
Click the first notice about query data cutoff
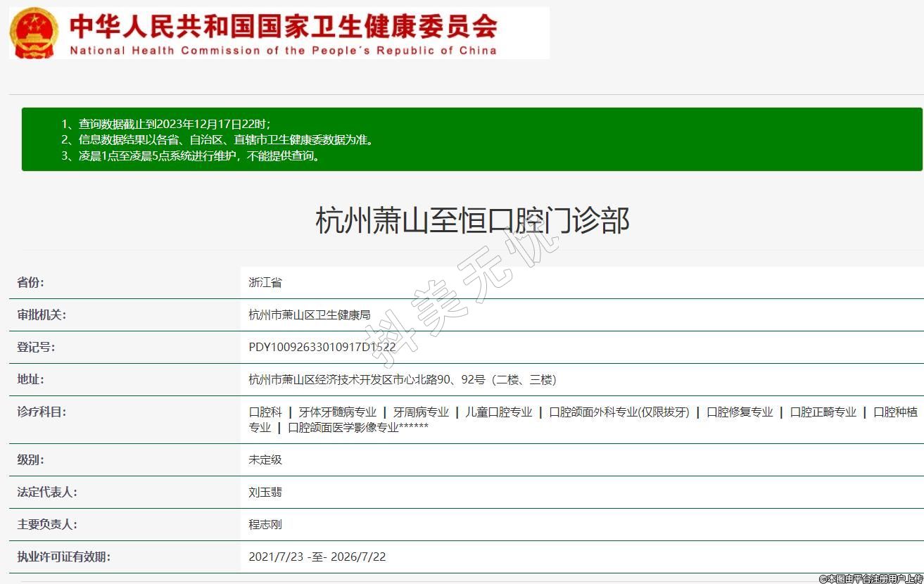click(165, 124)
